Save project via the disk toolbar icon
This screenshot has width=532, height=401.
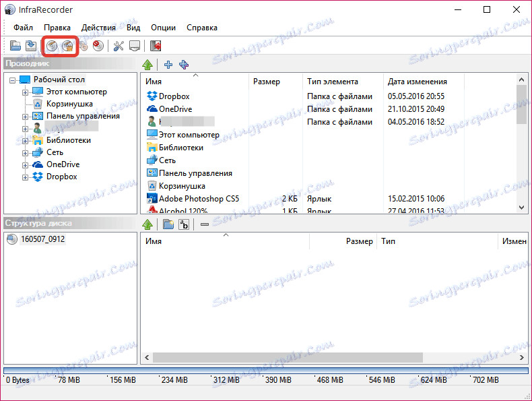click(x=31, y=46)
